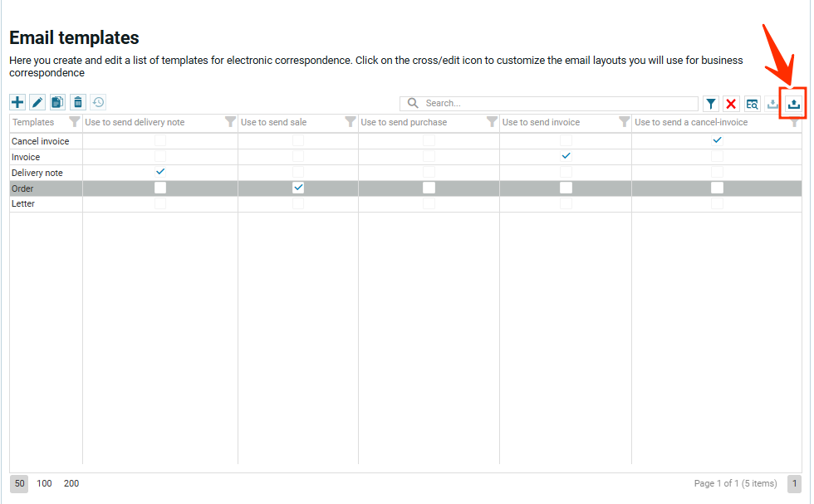This screenshot has height=504, width=814.
Task: Open the change history clock icon
Action: pos(98,102)
